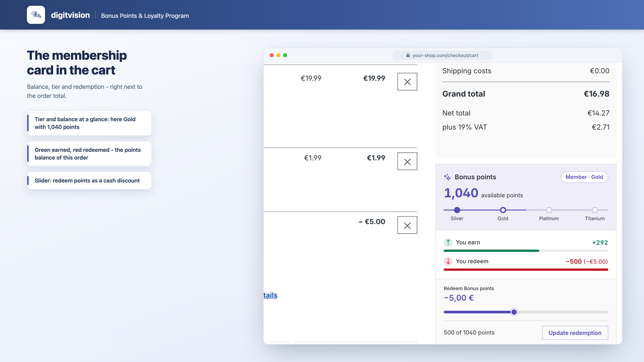Click the Net total €14.27 value
This screenshot has height=362, width=644.
click(x=598, y=113)
